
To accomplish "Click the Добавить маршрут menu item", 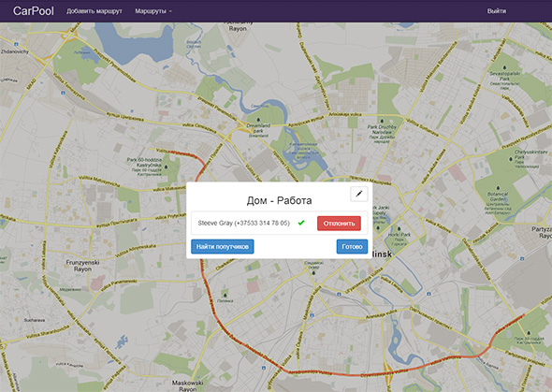I will pyautogui.click(x=94, y=11).
